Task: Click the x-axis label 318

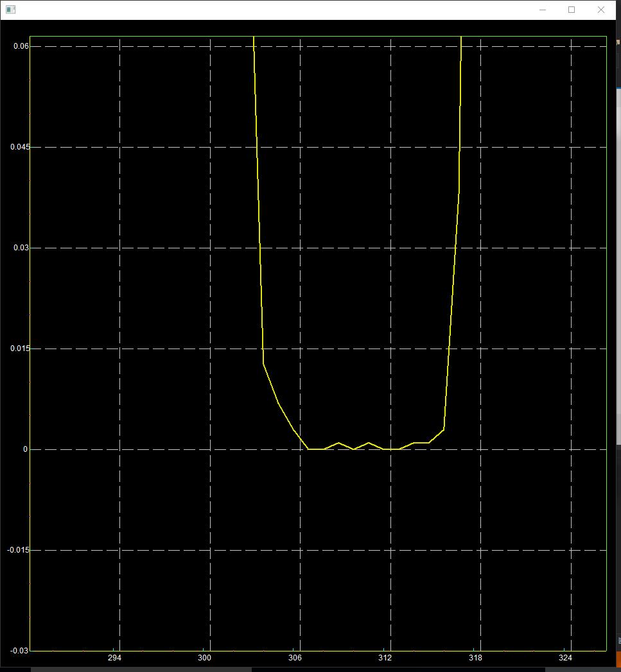Action: click(475, 657)
